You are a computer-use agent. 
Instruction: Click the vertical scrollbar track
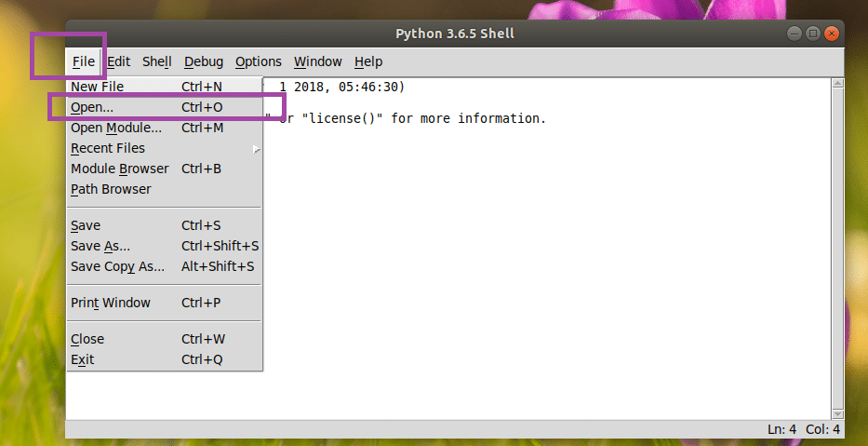point(837,249)
